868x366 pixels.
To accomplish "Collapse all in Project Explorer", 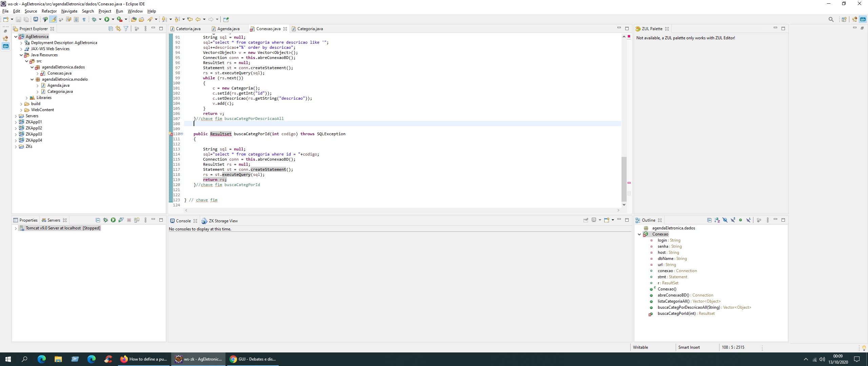I will click(111, 29).
